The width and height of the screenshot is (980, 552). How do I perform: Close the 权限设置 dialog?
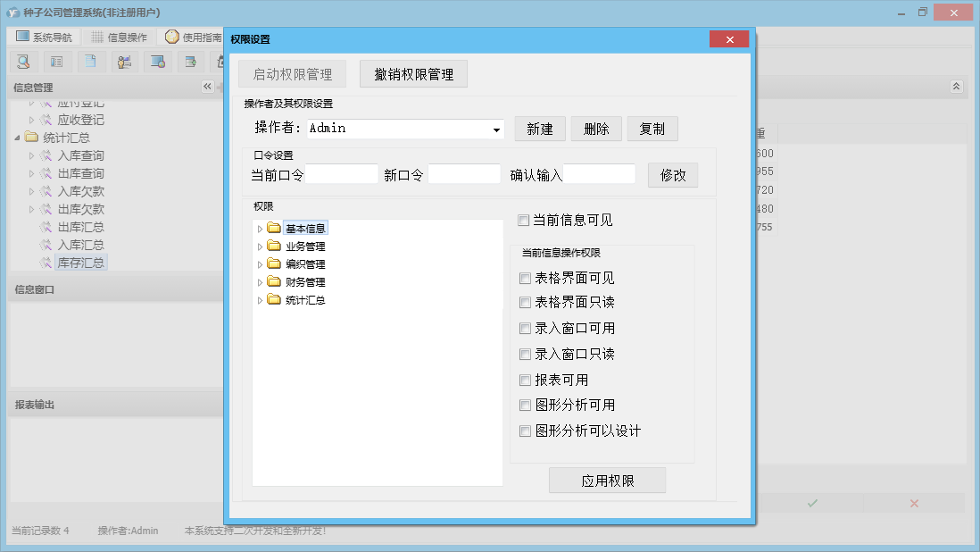click(x=728, y=38)
